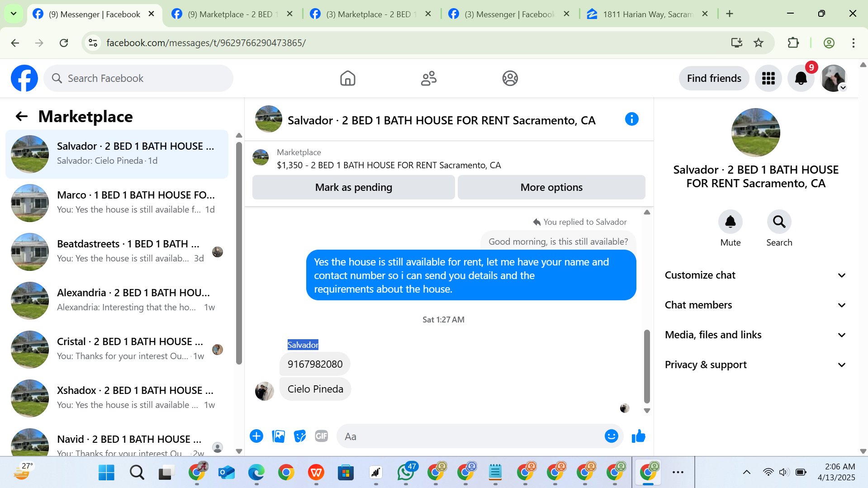Viewport: 868px width, 488px height.
Task: Choose a sticker icon
Action: (x=300, y=436)
